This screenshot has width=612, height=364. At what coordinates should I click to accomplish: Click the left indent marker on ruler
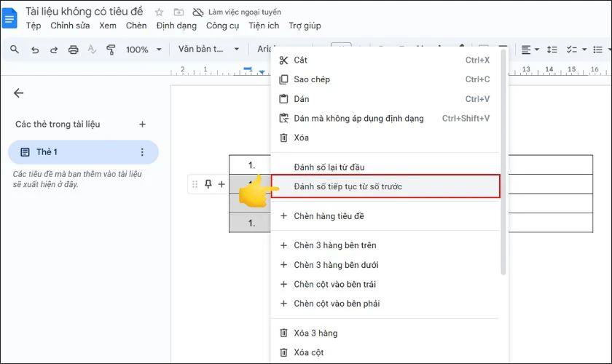(x=262, y=72)
